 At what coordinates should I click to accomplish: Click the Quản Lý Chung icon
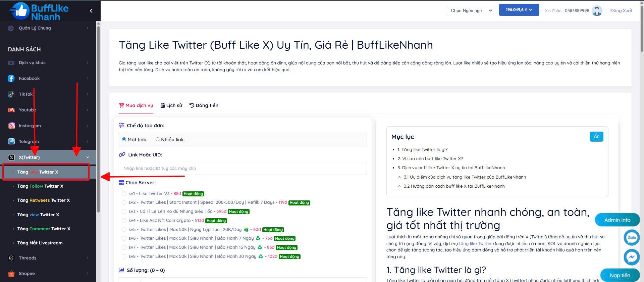(11, 28)
